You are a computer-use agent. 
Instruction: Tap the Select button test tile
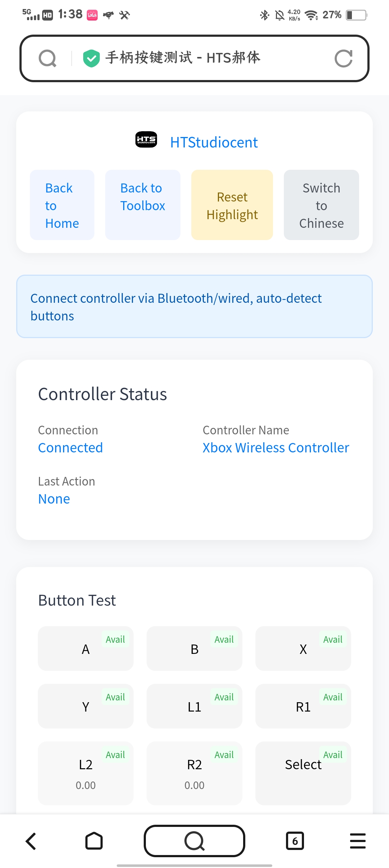point(303,773)
